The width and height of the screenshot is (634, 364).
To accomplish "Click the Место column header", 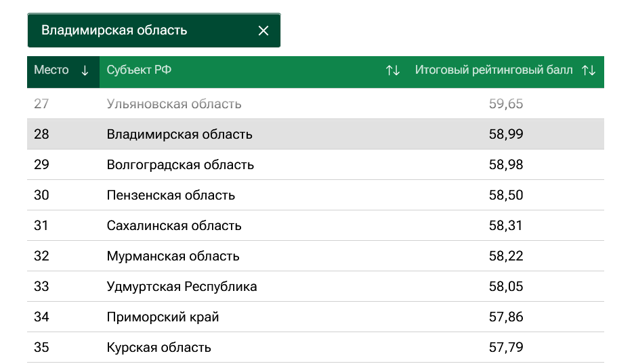I will tap(63, 72).
